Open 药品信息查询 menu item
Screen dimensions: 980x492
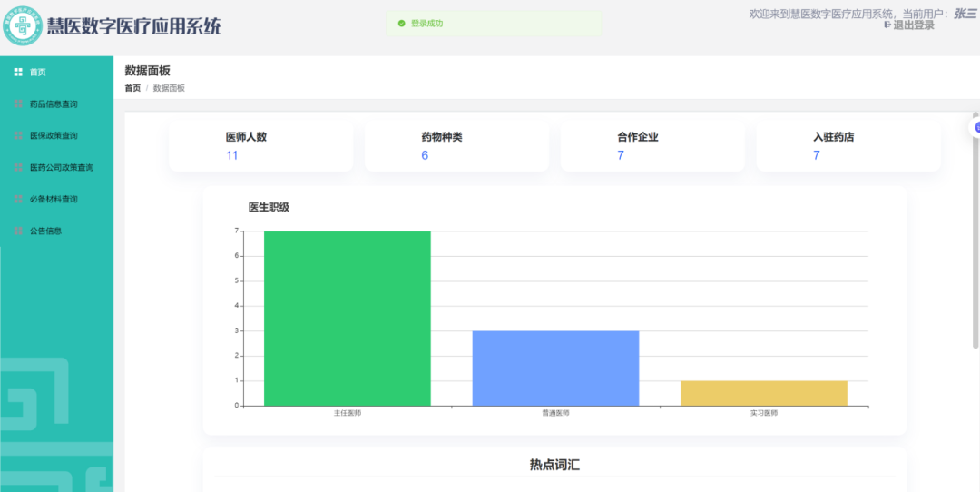[x=57, y=103]
